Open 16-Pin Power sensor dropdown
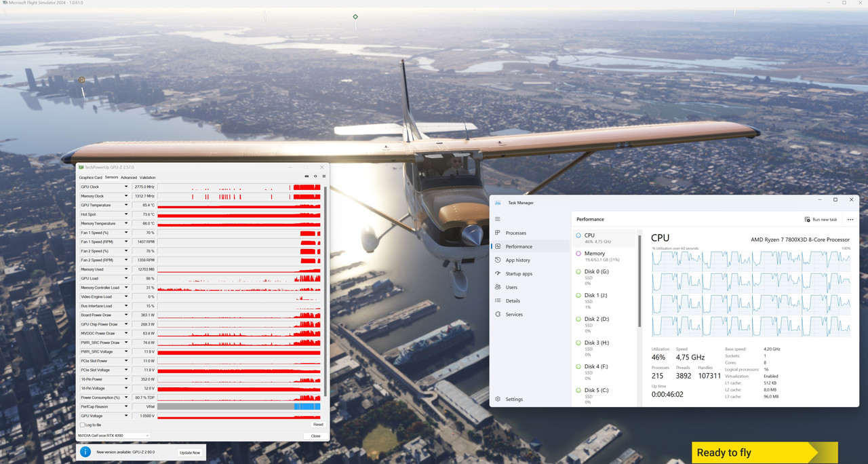The image size is (868, 464). click(125, 379)
